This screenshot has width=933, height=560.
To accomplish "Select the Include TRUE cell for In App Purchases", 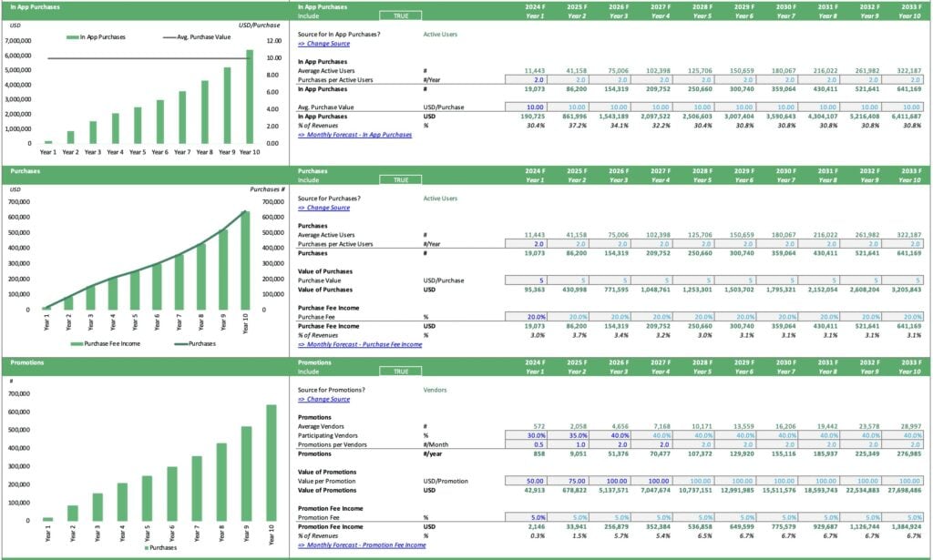I will [401, 16].
